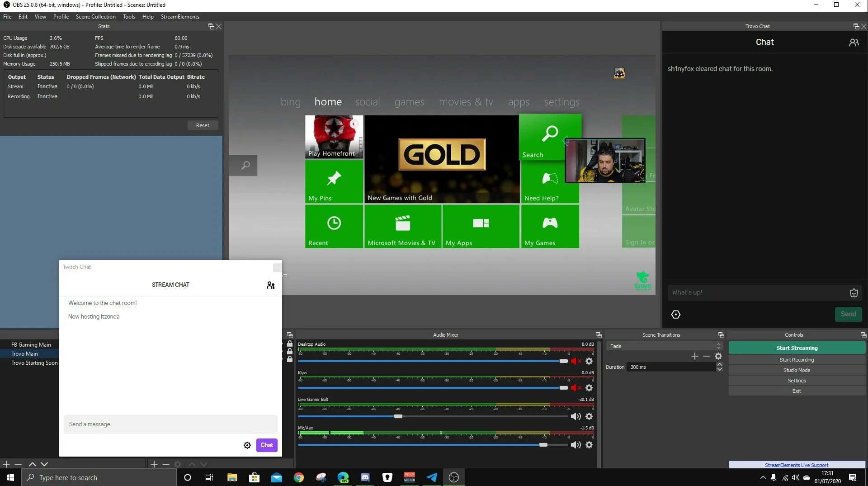Viewport: 868px width, 486px height.
Task: Move selected scene down
Action: pos(44,464)
